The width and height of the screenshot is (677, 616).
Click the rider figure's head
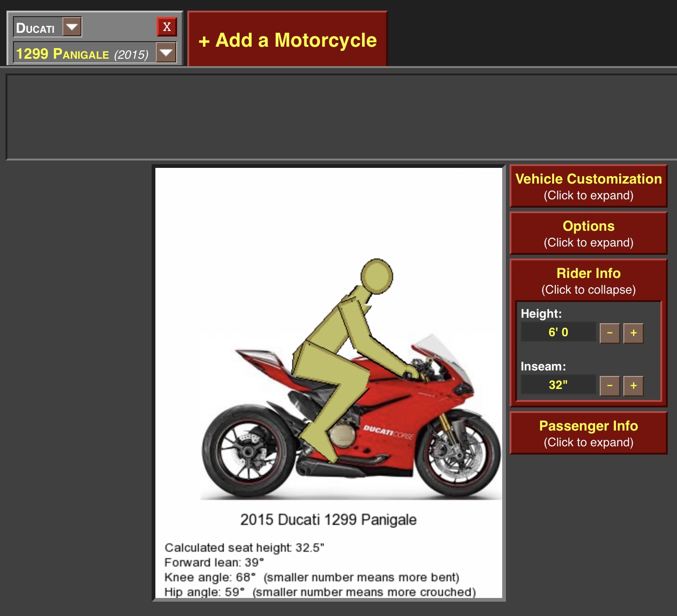(376, 276)
